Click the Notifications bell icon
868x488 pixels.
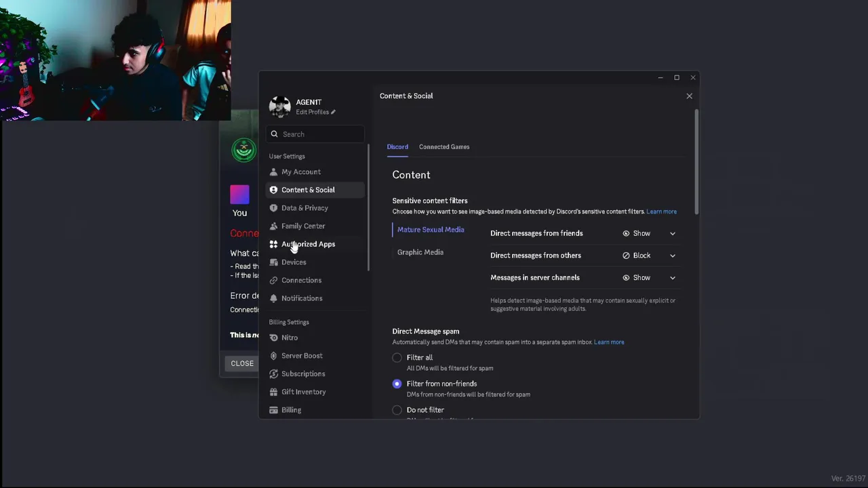pos(273,298)
